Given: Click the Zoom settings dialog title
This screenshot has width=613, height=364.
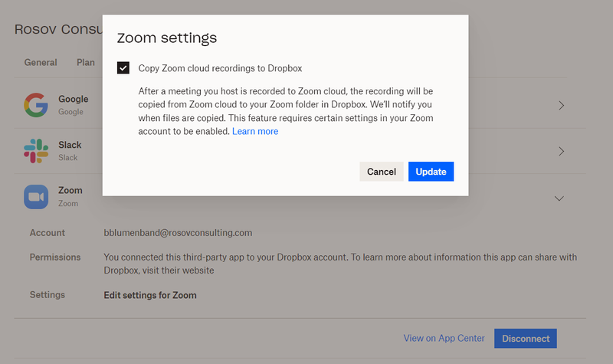Looking at the screenshot, I should click(x=167, y=37).
